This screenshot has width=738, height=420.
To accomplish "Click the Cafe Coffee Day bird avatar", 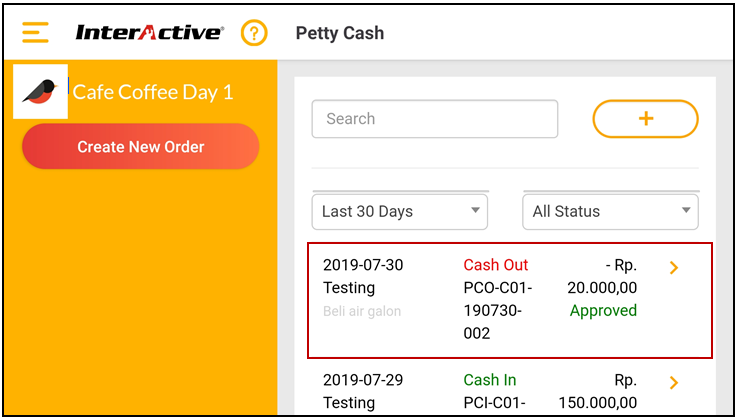I will pyautogui.click(x=40, y=92).
